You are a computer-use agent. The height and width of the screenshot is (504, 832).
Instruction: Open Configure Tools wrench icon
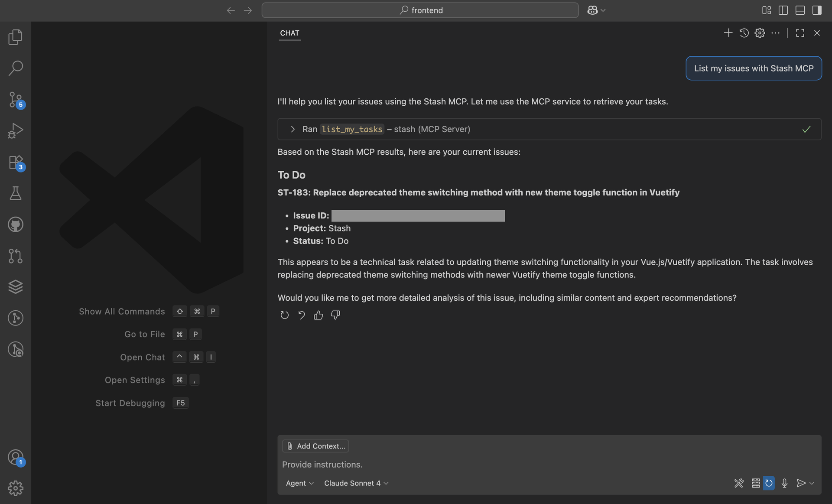coord(739,483)
